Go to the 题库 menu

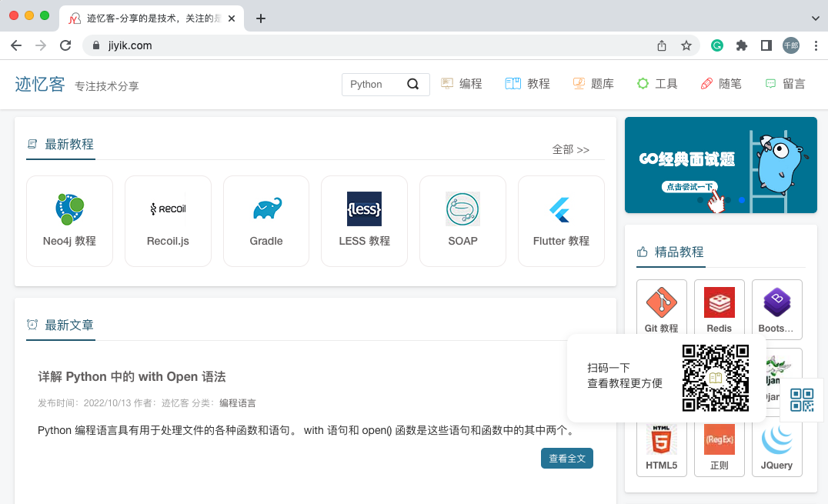pos(593,83)
